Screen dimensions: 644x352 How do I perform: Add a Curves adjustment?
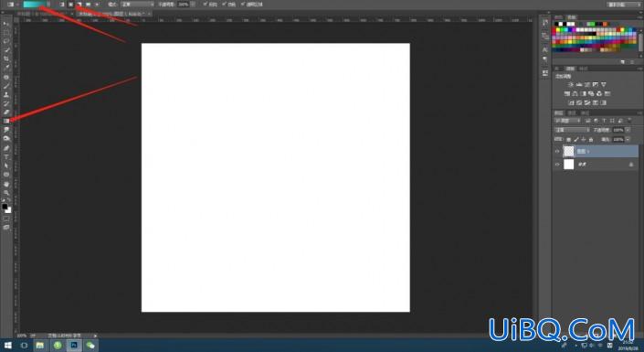587,84
